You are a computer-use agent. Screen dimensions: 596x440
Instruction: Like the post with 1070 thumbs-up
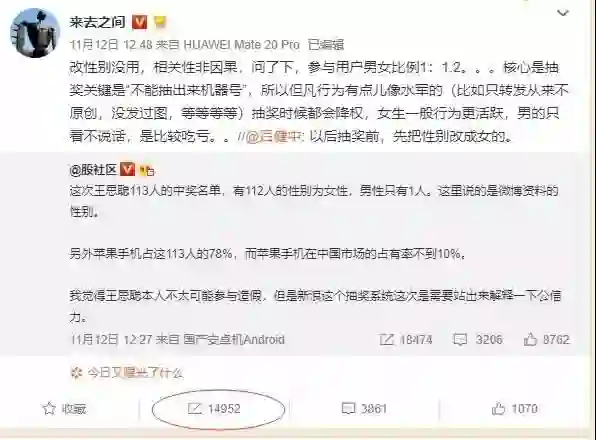(515, 409)
